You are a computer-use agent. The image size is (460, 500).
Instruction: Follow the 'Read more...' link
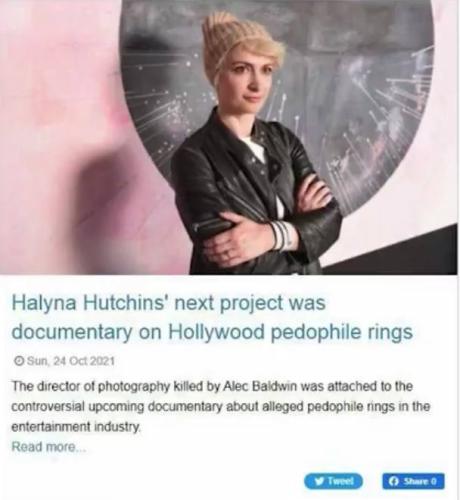[49, 447]
